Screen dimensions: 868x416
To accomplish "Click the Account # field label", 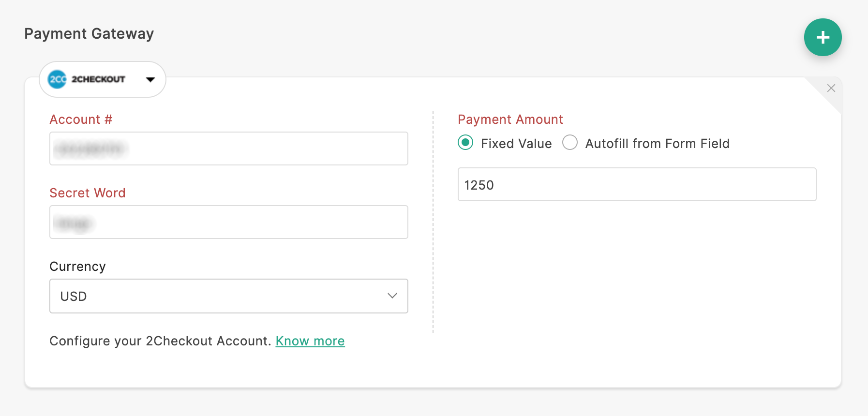I will click(x=81, y=119).
